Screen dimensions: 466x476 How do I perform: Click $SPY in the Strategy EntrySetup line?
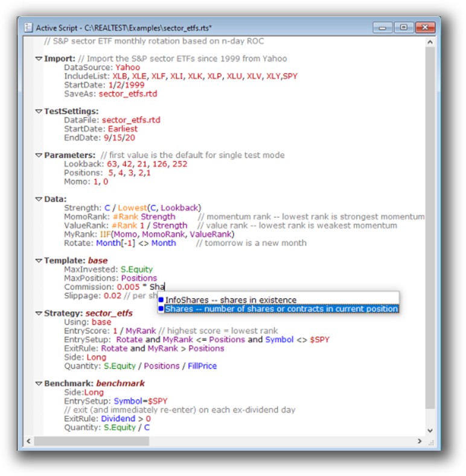[319, 340]
